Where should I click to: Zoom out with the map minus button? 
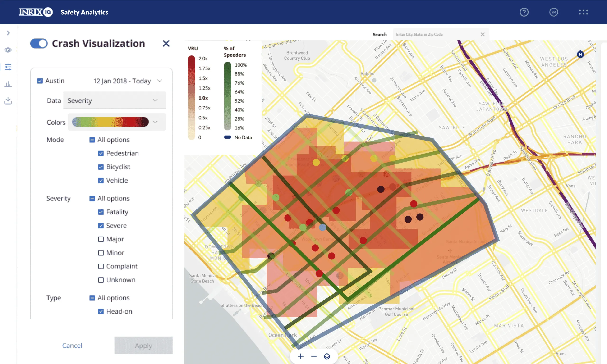[x=314, y=356]
